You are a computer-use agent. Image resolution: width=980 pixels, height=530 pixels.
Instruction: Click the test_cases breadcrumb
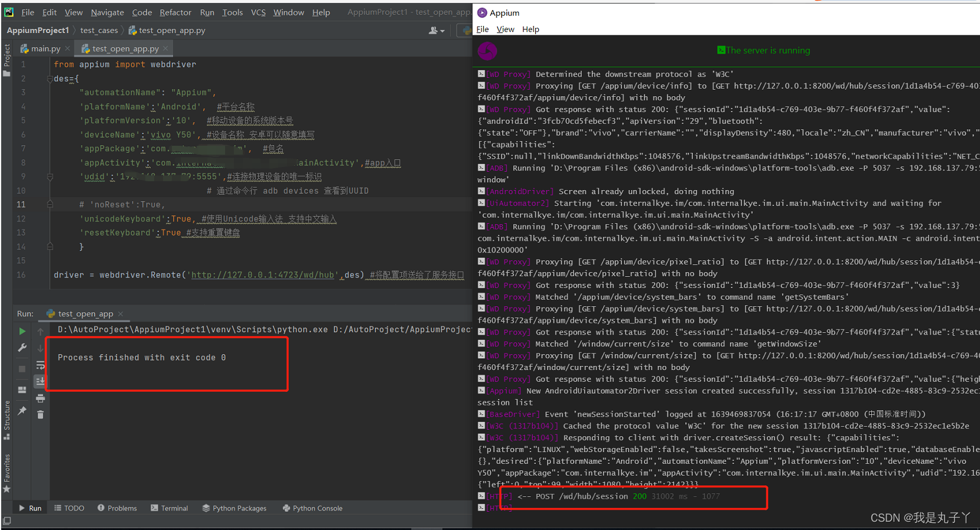(x=99, y=31)
